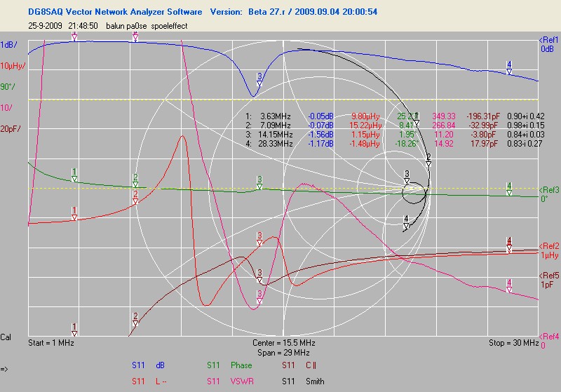The image size is (561, 392).
Task: Click the Ref2 1µHy reference indicator
Action: [x=549, y=250]
